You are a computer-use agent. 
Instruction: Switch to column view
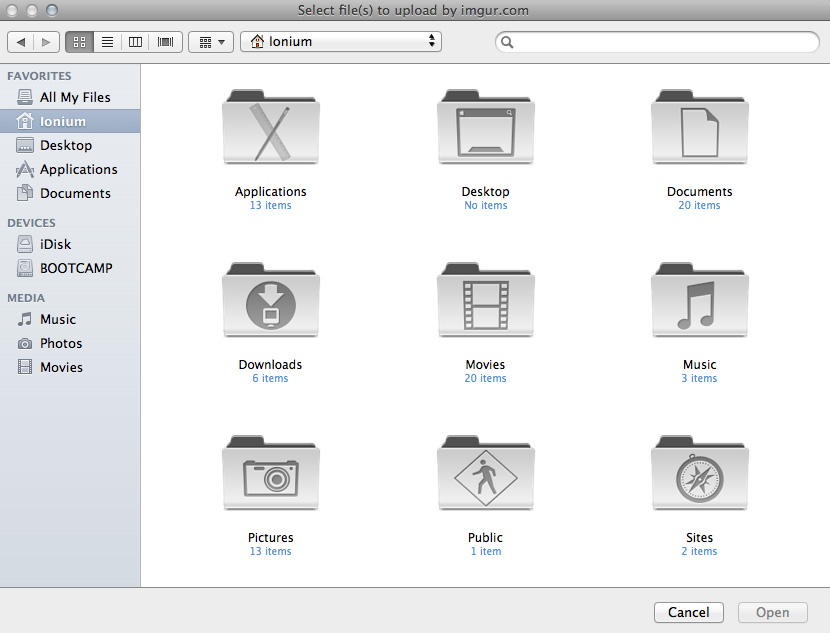click(136, 42)
